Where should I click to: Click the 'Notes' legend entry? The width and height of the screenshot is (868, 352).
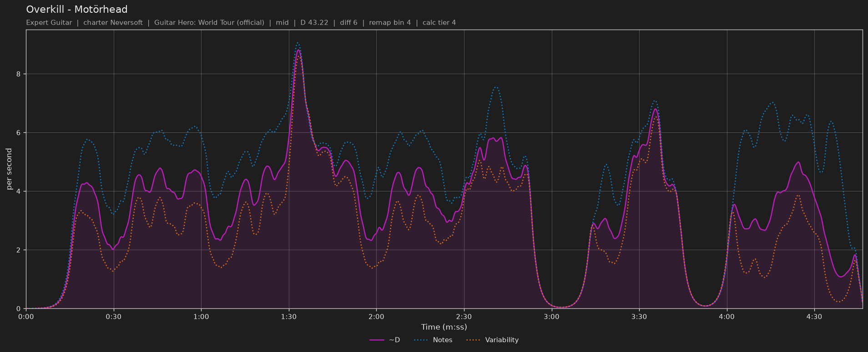coord(433,340)
